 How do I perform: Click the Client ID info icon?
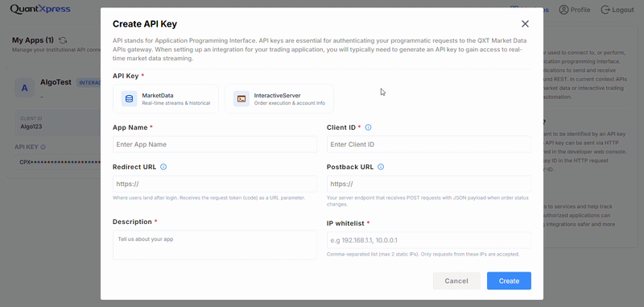369,127
